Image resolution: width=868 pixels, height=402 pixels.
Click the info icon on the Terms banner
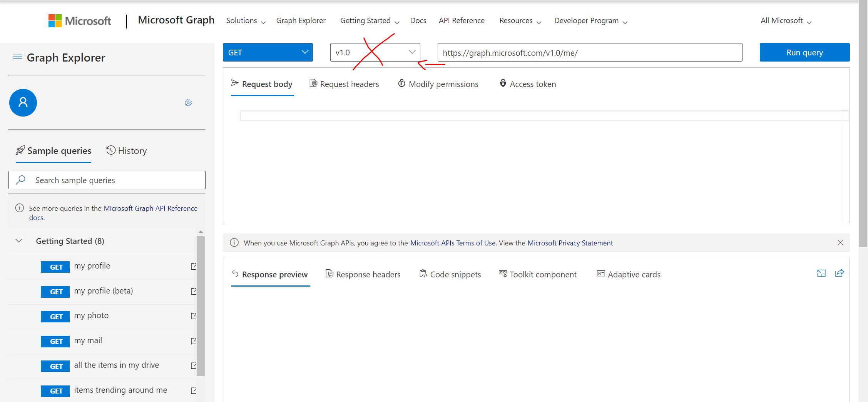click(x=234, y=243)
